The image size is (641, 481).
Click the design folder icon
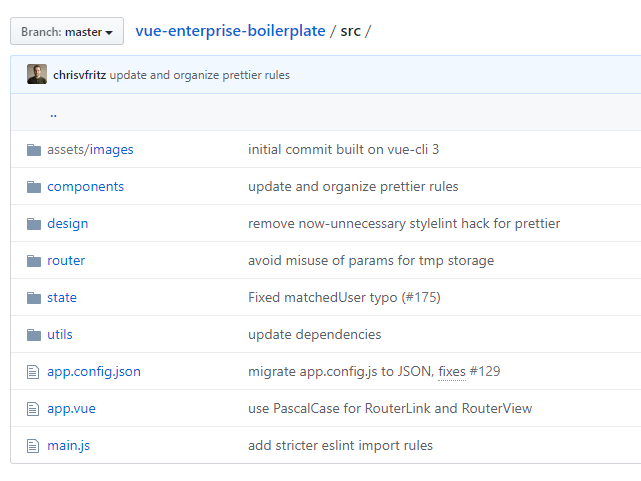click(34, 224)
